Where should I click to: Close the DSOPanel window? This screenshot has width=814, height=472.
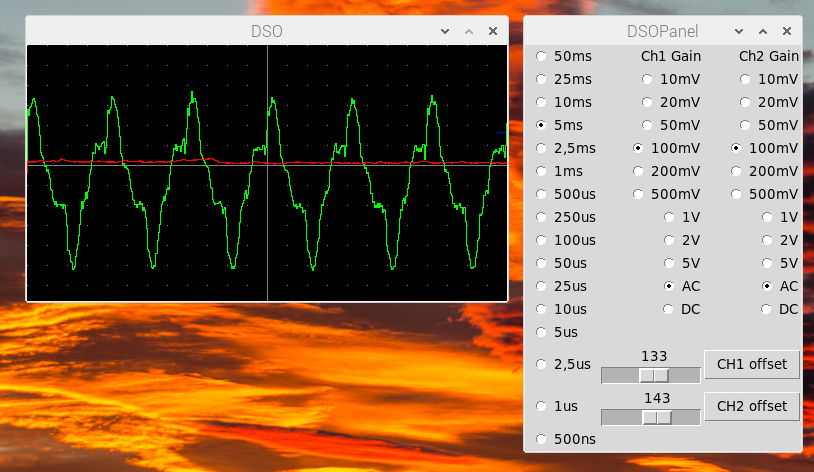(x=787, y=32)
